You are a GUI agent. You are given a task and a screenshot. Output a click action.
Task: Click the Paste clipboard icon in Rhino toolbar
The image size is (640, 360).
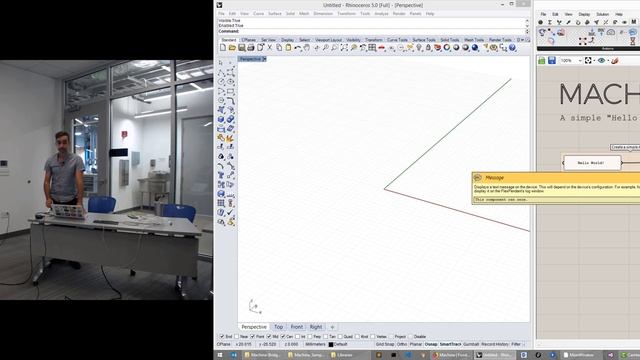[x=288, y=48]
